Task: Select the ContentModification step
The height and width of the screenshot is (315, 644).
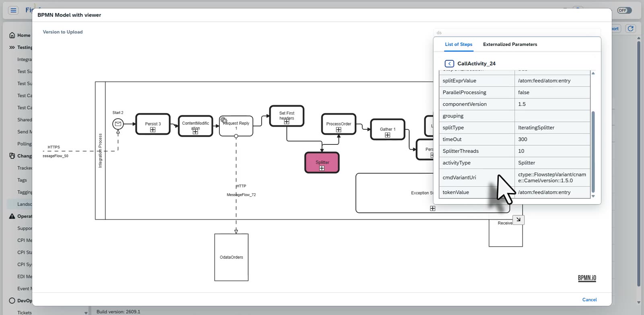Action: (196, 126)
